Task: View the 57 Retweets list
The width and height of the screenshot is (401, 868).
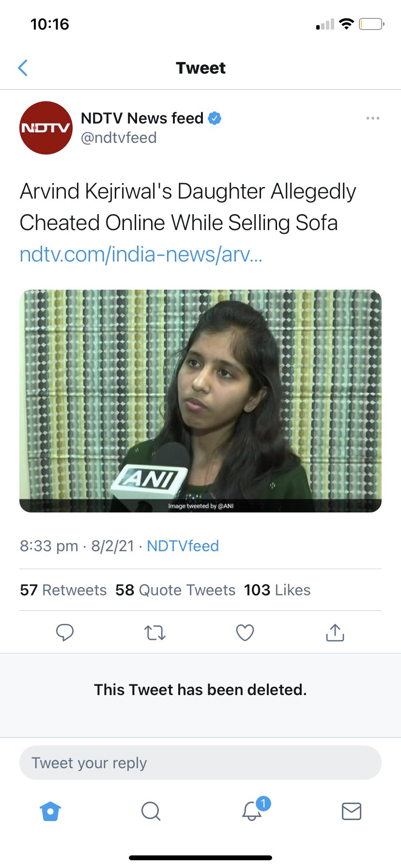Action: (63, 590)
